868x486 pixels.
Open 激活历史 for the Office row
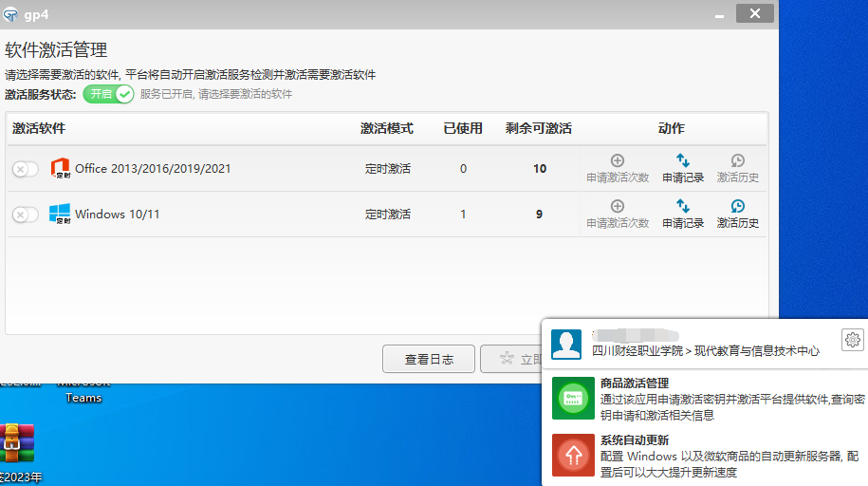pyautogui.click(x=737, y=169)
